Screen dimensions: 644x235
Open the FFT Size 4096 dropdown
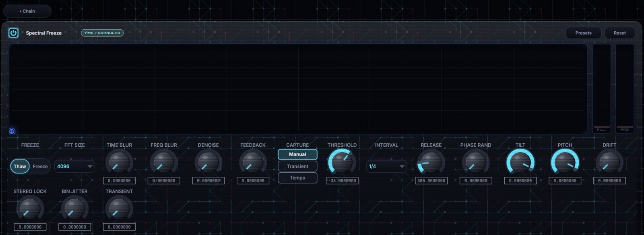point(74,166)
